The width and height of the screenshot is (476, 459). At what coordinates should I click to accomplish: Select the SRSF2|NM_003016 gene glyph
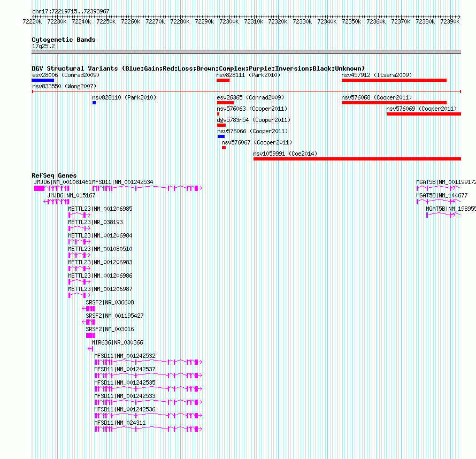pyautogui.click(x=90, y=335)
